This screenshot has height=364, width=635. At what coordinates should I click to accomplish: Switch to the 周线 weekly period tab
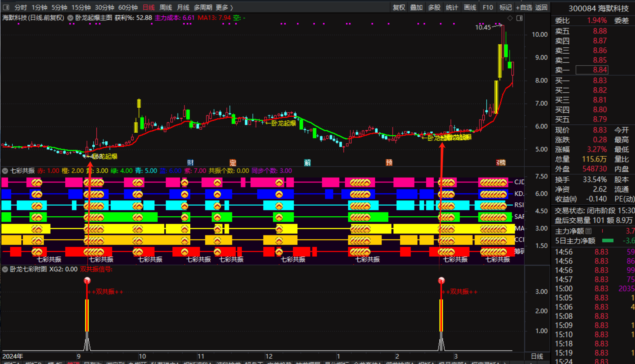point(165,7)
